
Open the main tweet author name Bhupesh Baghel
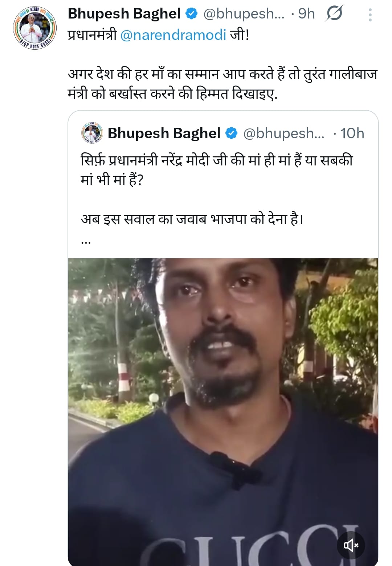[x=124, y=14]
